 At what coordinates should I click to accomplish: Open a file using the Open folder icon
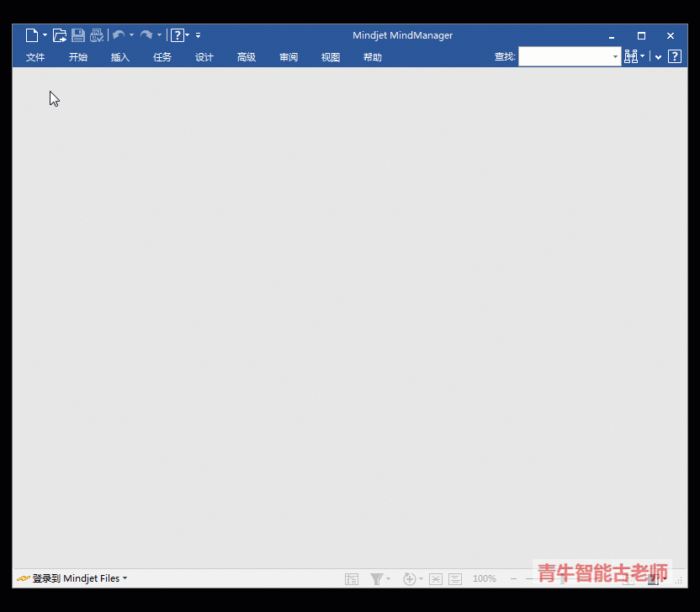[x=60, y=35]
